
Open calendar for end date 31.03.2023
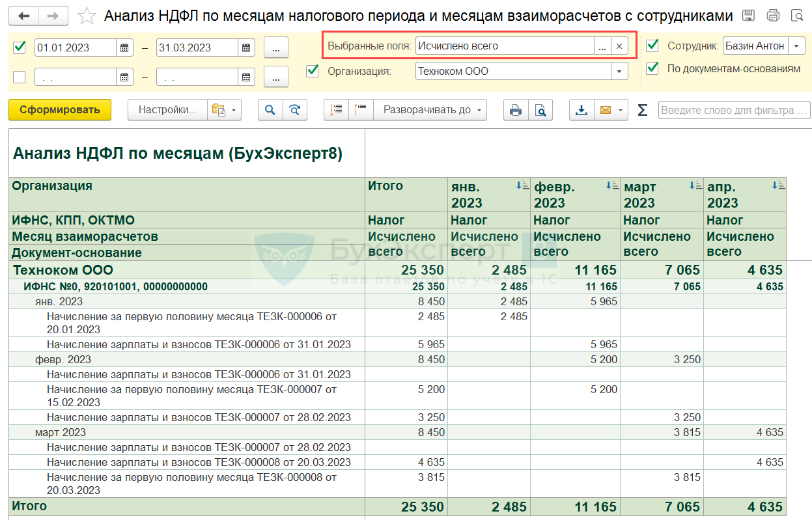[246, 48]
